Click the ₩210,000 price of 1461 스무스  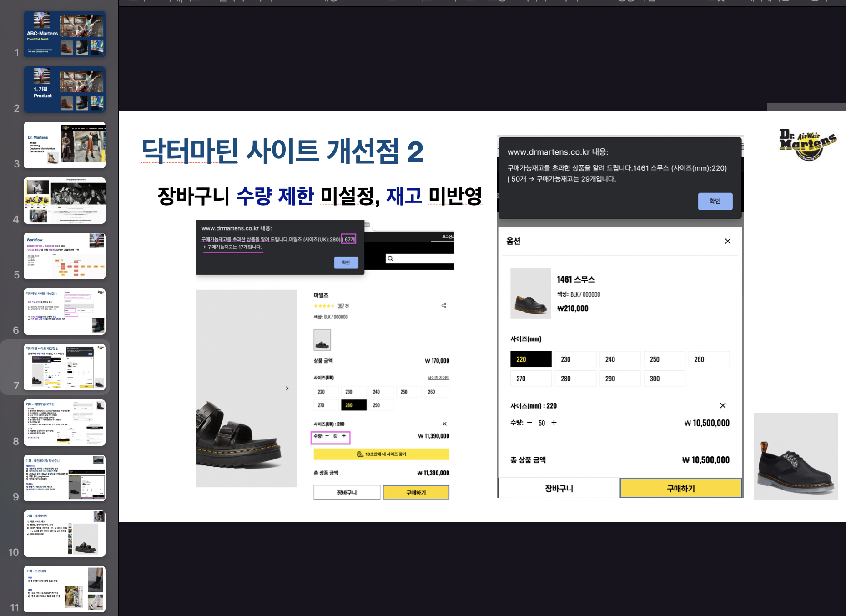pos(573,308)
